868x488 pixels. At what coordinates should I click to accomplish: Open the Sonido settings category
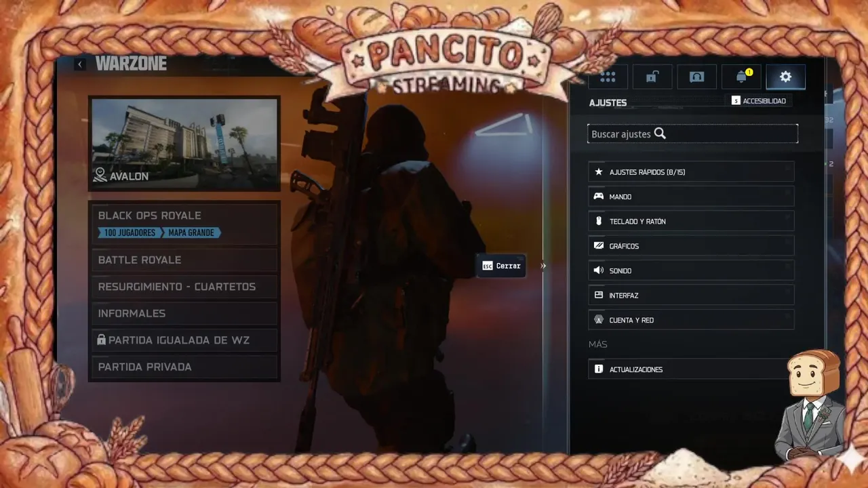[691, 270]
